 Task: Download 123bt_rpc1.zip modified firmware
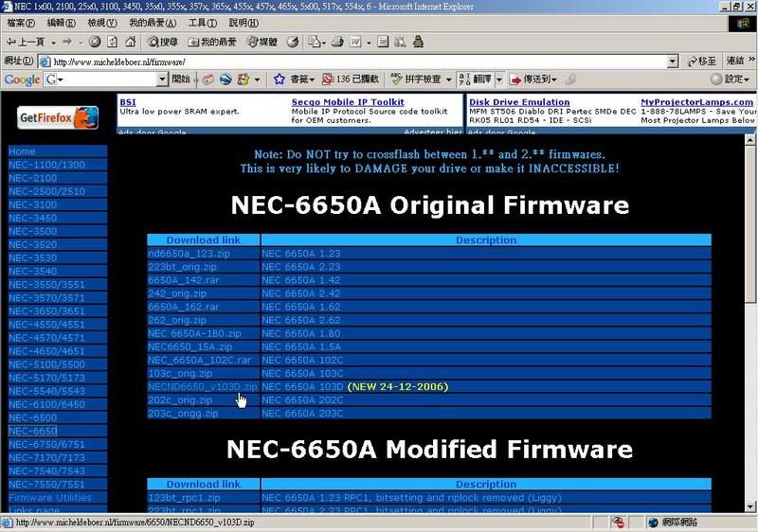184,498
